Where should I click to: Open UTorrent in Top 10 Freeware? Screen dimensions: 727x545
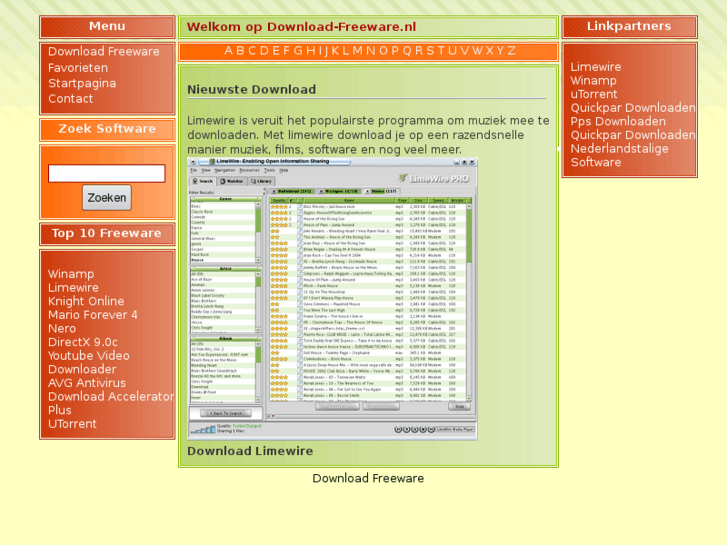pyautogui.click(x=72, y=423)
